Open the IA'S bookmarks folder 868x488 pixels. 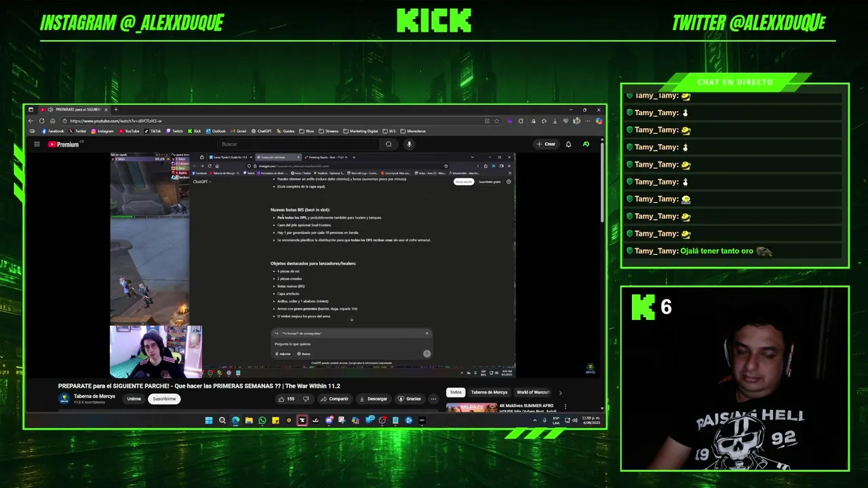[389, 131]
